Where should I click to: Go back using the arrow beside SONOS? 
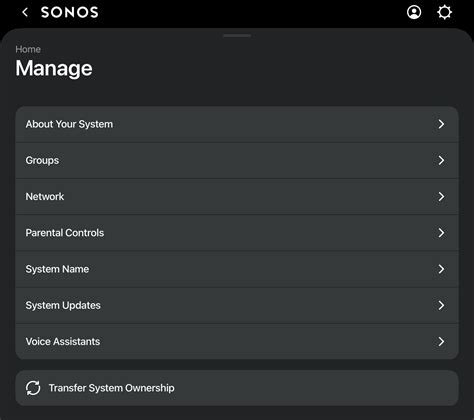coord(25,12)
